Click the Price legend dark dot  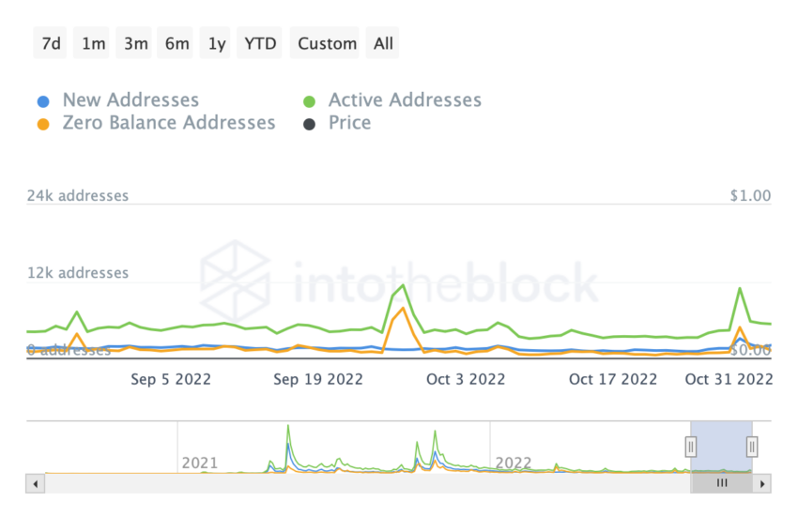pyautogui.click(x=308, y=123)
